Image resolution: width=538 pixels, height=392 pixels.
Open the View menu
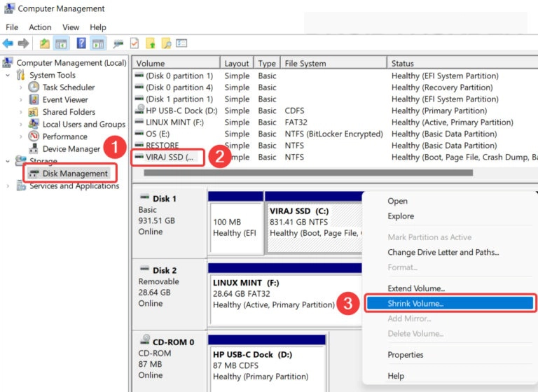[71, 27]
